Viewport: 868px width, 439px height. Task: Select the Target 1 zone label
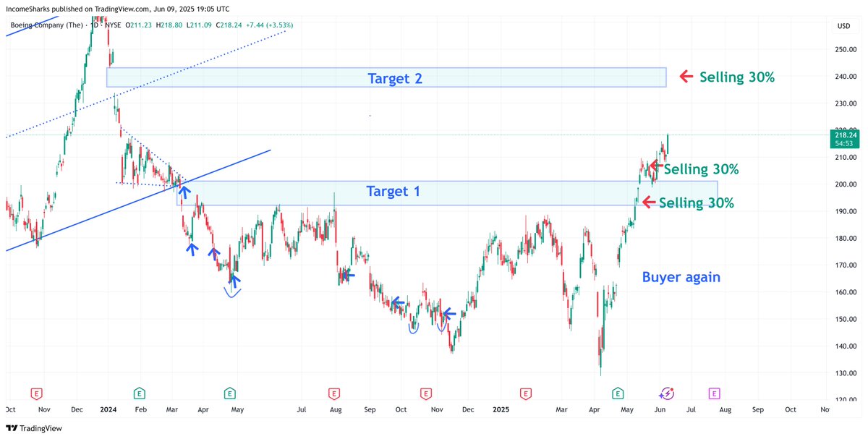click(393, 192)
